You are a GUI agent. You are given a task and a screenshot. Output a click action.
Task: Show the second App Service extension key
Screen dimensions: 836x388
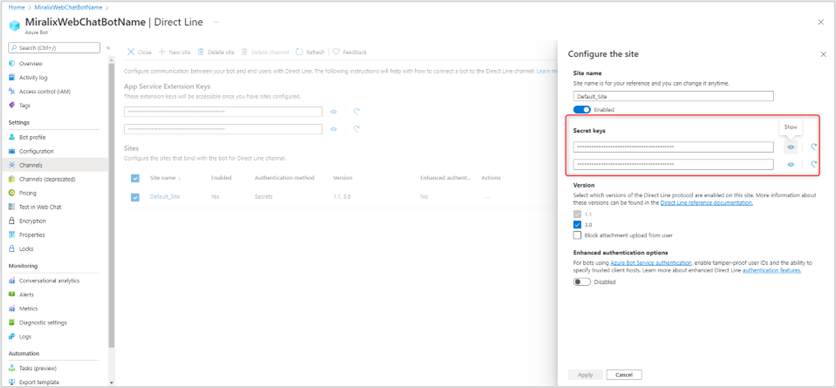click(334, 129)
